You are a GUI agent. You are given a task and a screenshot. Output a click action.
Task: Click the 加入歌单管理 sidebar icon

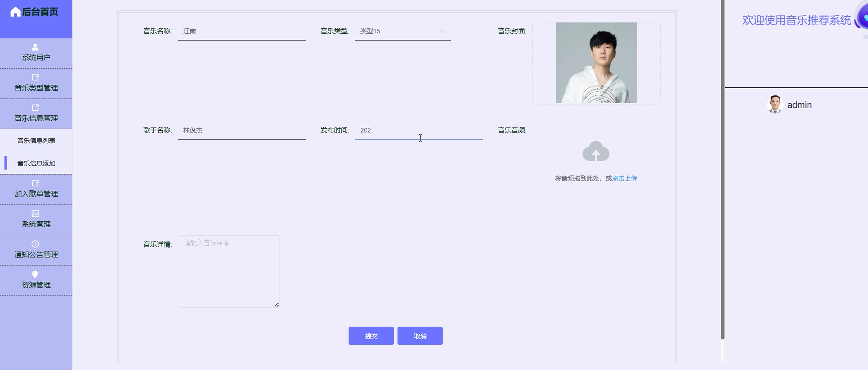pyautogui.click(x=35, y=183)
